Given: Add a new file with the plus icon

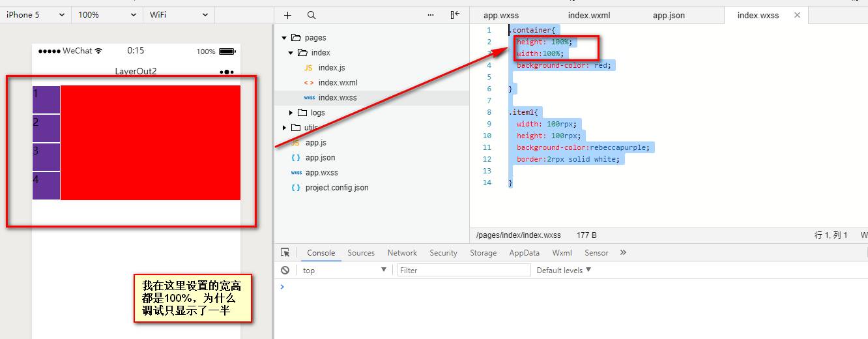Looking at the screenshot, I should (x=288, y=15).
